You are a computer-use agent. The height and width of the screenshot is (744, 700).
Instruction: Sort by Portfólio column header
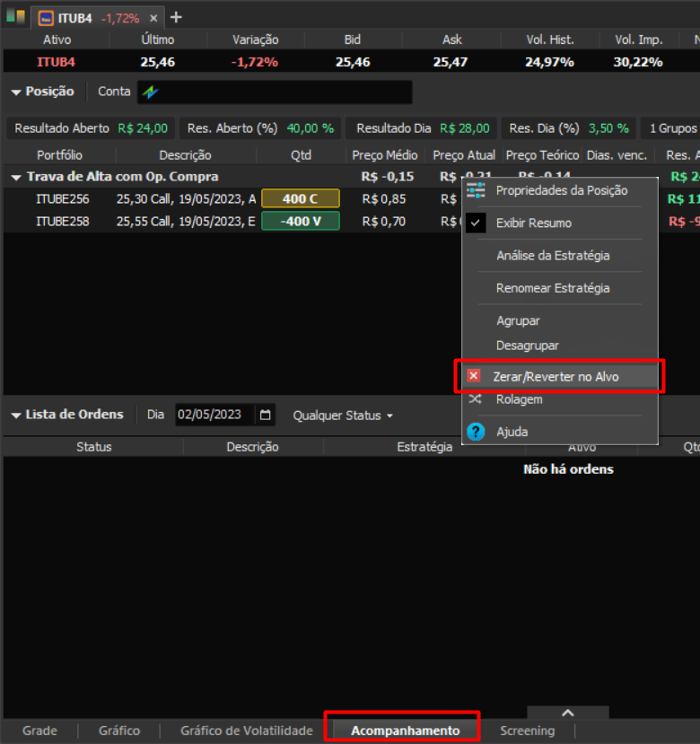click(59, 155)
